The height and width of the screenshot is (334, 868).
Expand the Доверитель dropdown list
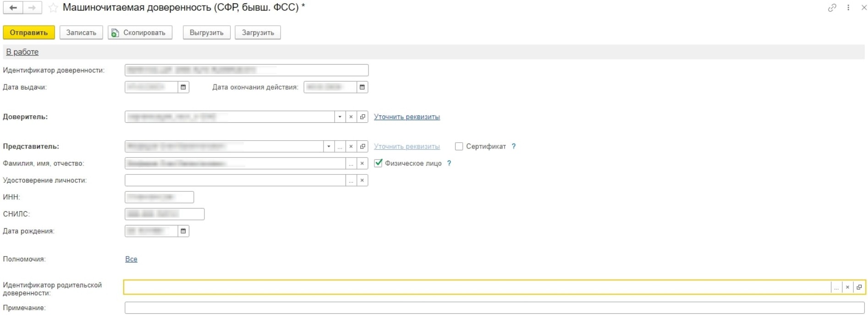pyautogui.click(x=340, y=117)
